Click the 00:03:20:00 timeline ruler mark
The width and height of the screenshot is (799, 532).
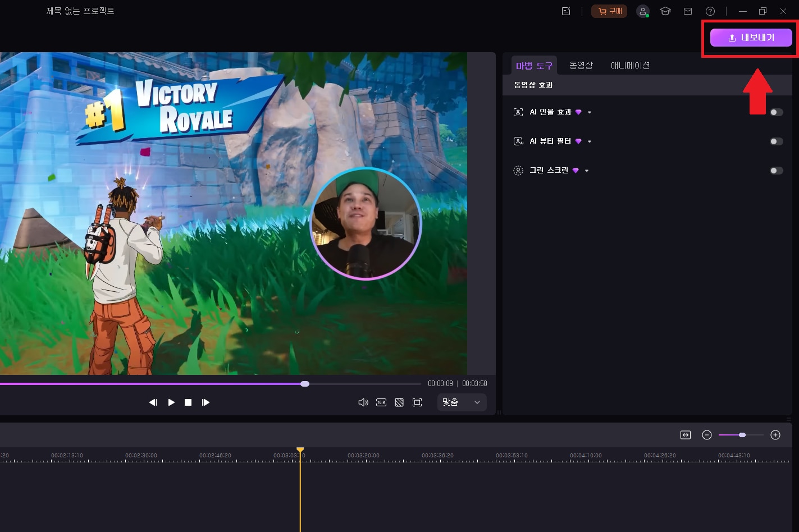tap(363, 456)
